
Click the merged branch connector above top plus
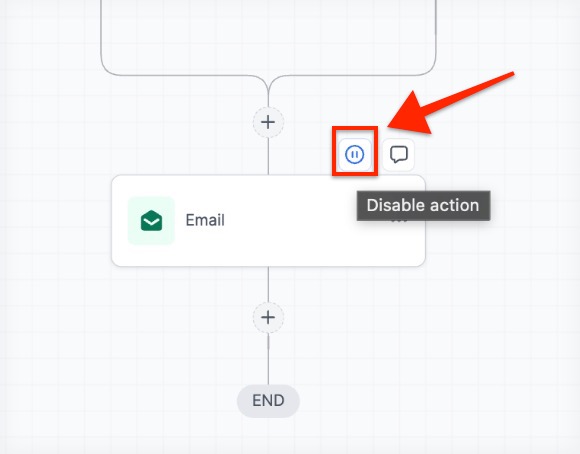(x=268, y=94)
